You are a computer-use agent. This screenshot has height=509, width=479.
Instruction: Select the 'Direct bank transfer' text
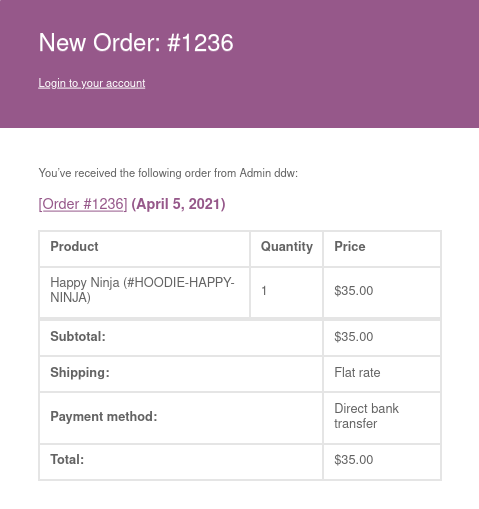pos(366,416)
